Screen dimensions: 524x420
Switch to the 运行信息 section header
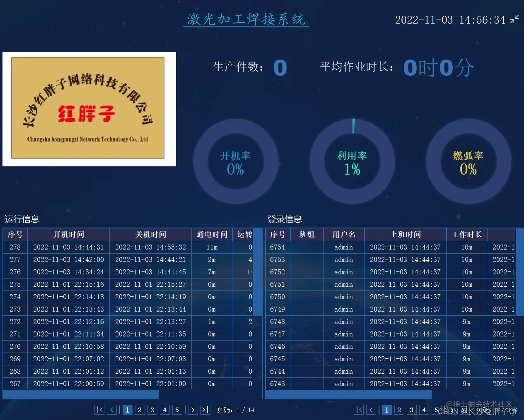tap(21, 219)
